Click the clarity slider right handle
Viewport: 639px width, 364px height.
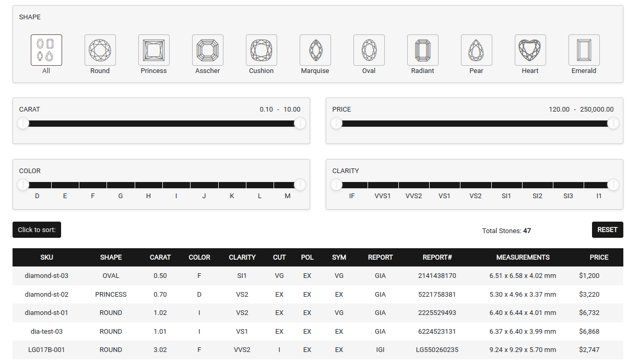pyautogui.click(x=613, y=185)
